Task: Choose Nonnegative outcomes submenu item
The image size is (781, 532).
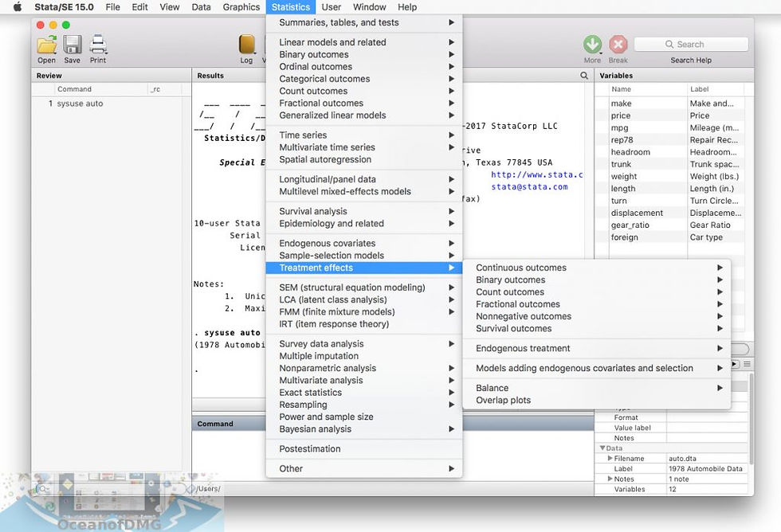Action: point(597,316)
